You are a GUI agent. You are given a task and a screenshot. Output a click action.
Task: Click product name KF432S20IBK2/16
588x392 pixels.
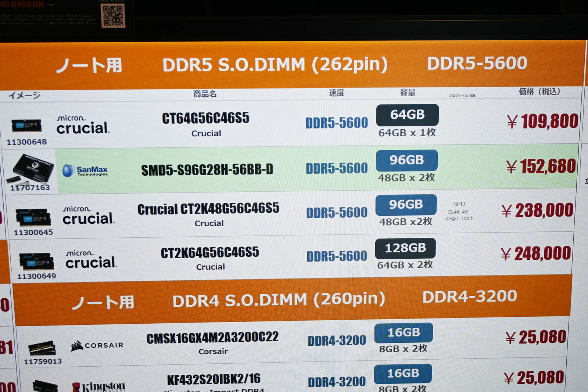coord(214,379)
